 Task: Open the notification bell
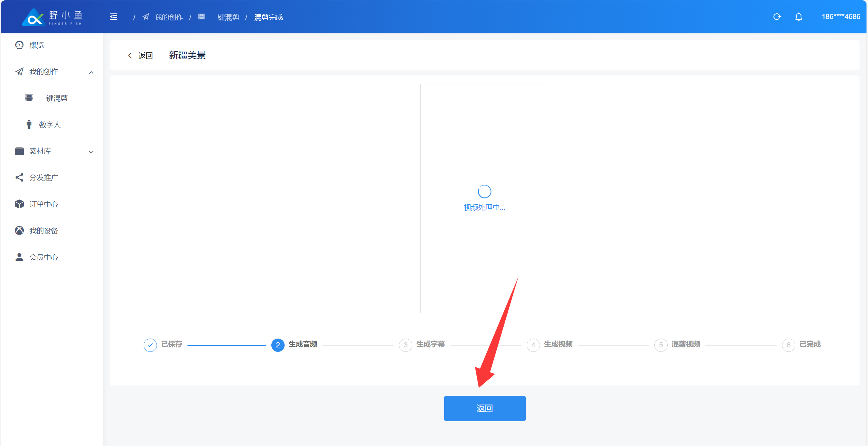click(x=798, y=17)
